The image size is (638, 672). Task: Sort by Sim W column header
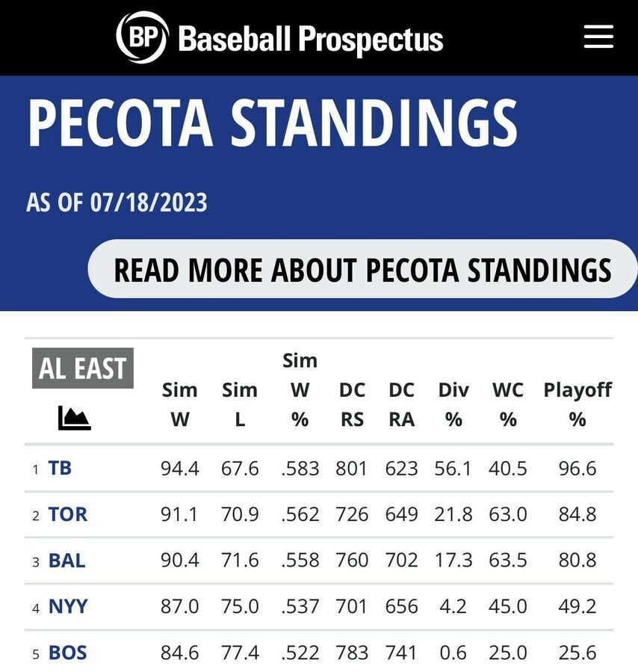180,404
